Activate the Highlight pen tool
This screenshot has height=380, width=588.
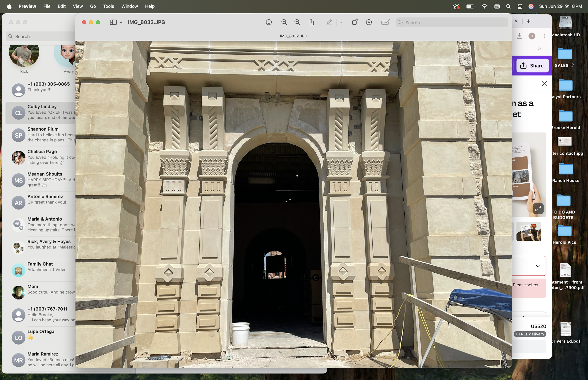[329, 23]
